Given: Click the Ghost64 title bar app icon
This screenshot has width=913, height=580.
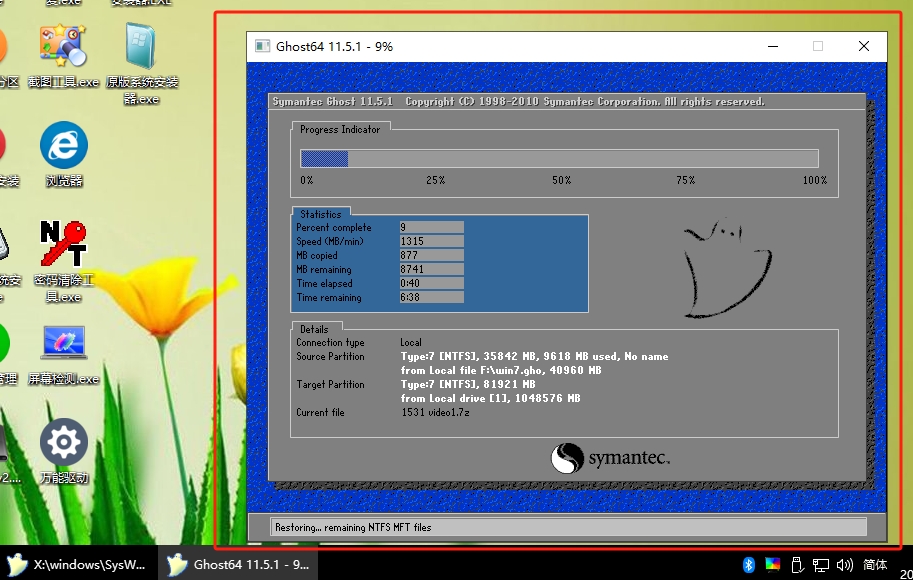Looking at the screenshot, I should [263, 46].
